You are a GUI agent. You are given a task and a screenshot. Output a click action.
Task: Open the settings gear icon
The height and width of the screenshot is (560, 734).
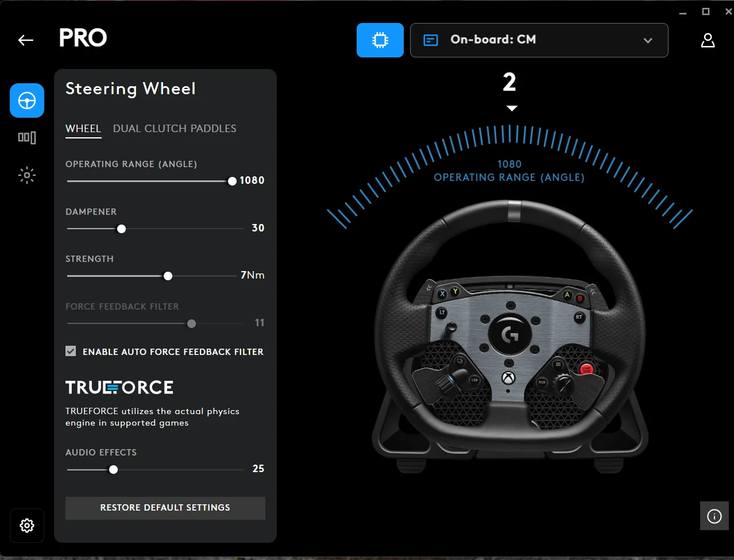(x=27, y=526)
